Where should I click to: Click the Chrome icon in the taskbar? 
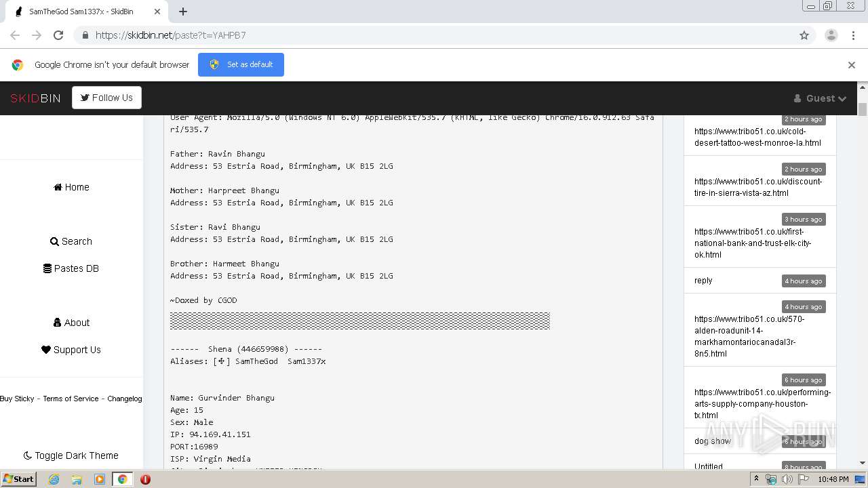click(122, 479)
